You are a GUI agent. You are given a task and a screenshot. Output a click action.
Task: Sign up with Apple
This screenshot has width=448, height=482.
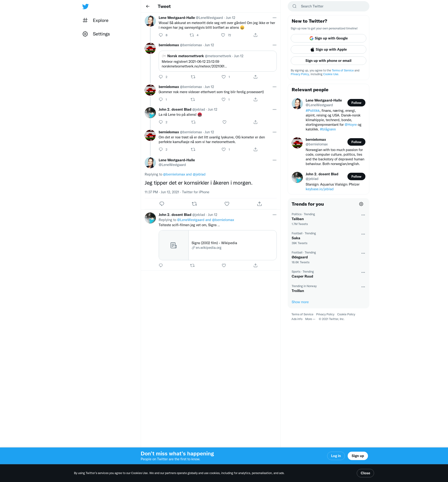point(329,49)
